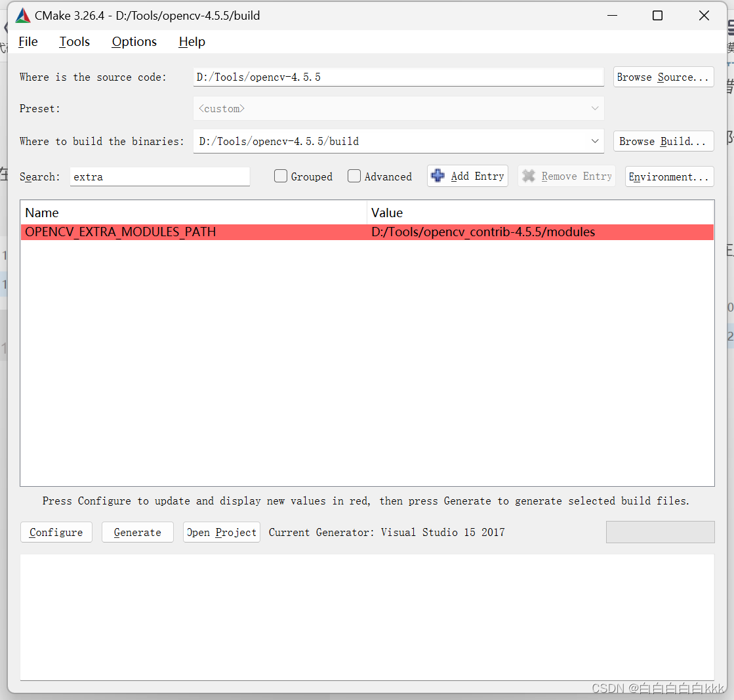The image size is (734, 700).
Task: Close the CMake window
Action: [x=704, y=16]
